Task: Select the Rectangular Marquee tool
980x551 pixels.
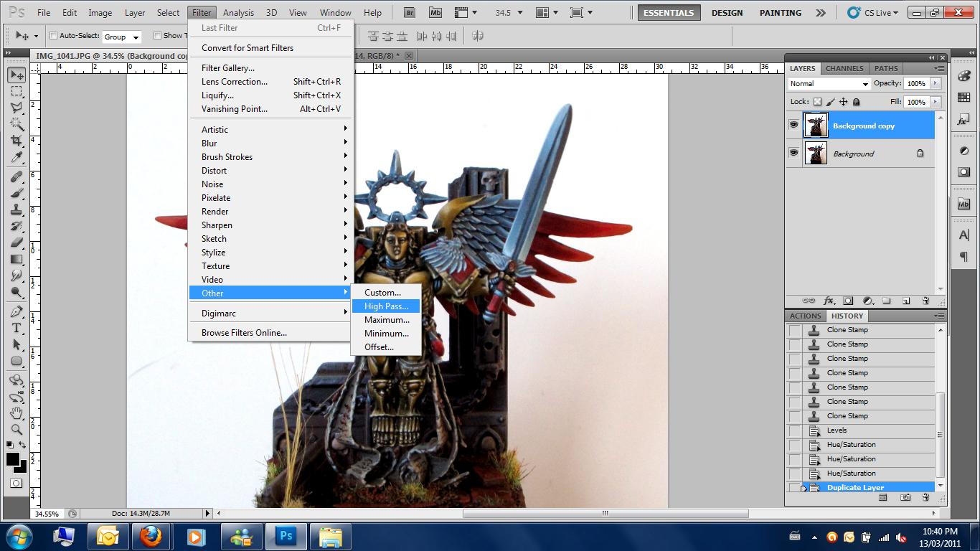Action: tap(17, 91)
